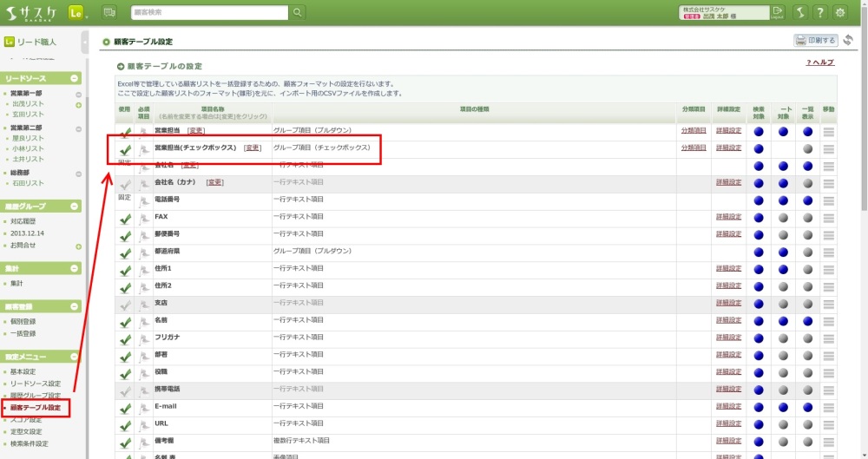Click the search magnifier icon in header
868x459 pixels.
[x=298, y=12]
